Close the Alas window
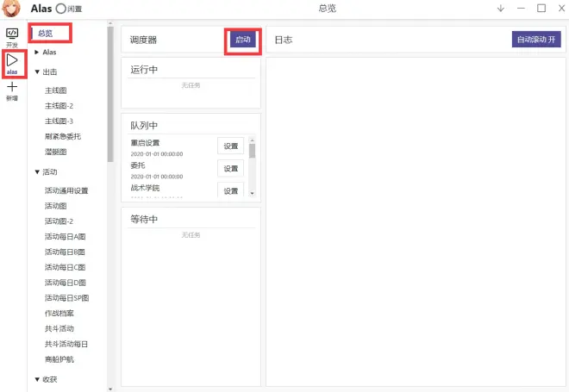The height and width of the screenshot is (392, 569). [x=561, y=8]
